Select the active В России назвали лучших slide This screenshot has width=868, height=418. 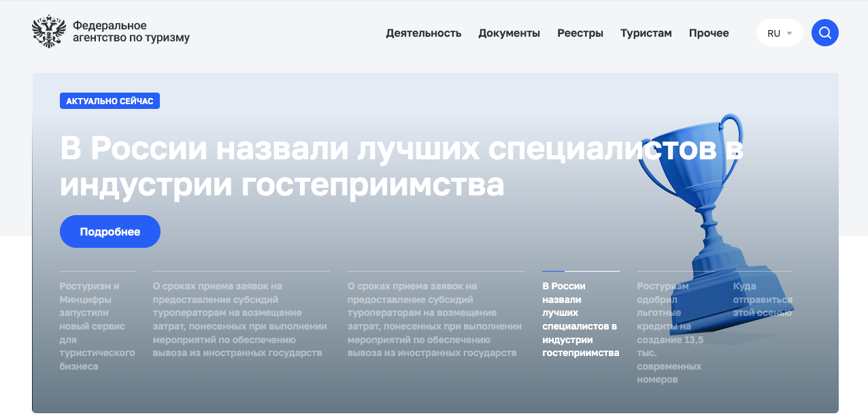point(580,319)
